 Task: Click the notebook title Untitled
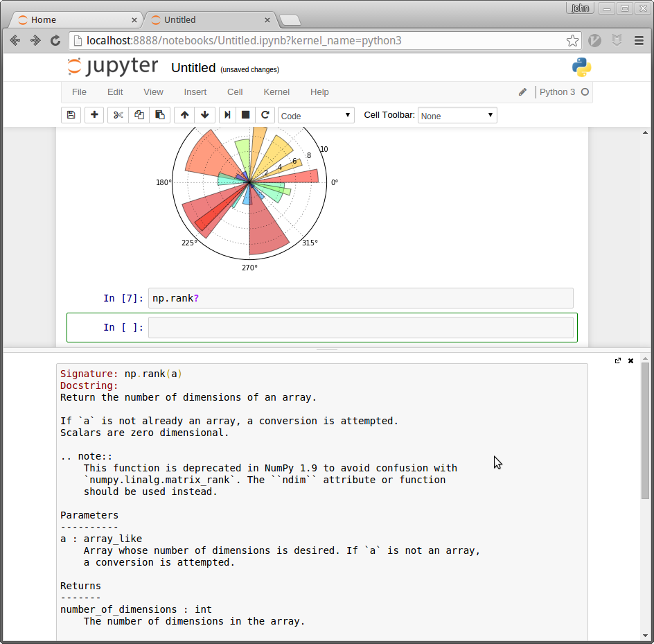[x=193, y=68]
